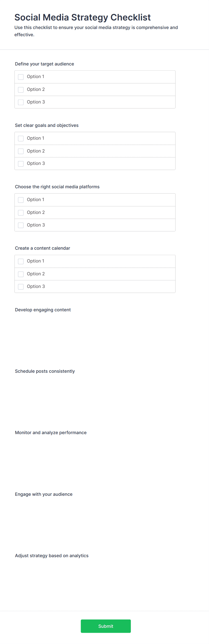Screen dimensions: 209x644
Task: Click the Develop engaging content heading
Action: click(x=43, y=310)
